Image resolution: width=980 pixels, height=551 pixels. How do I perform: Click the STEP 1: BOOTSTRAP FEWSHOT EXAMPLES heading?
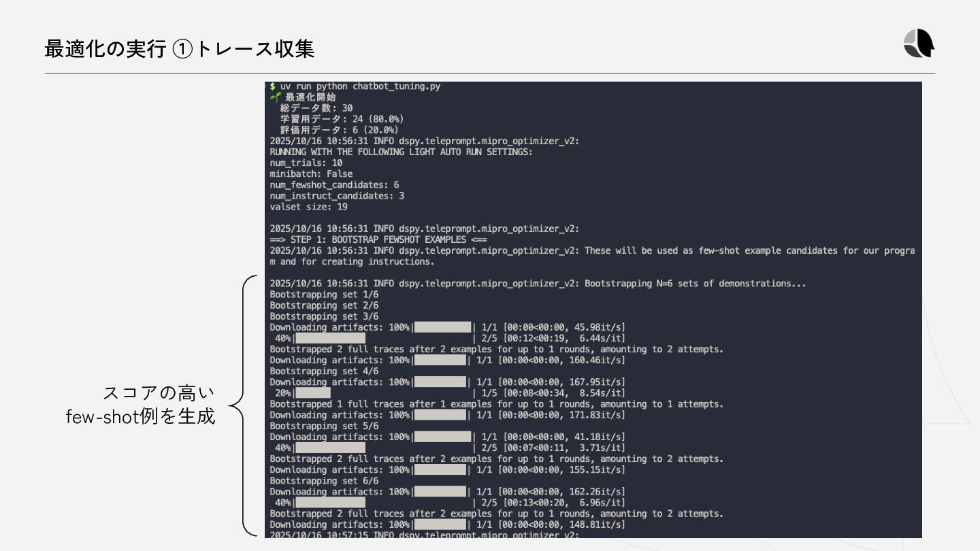click(x=378, y=239)
